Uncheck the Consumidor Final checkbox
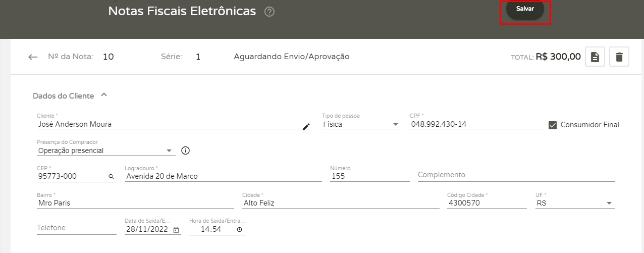644x253 pixels. coord(553,125)
